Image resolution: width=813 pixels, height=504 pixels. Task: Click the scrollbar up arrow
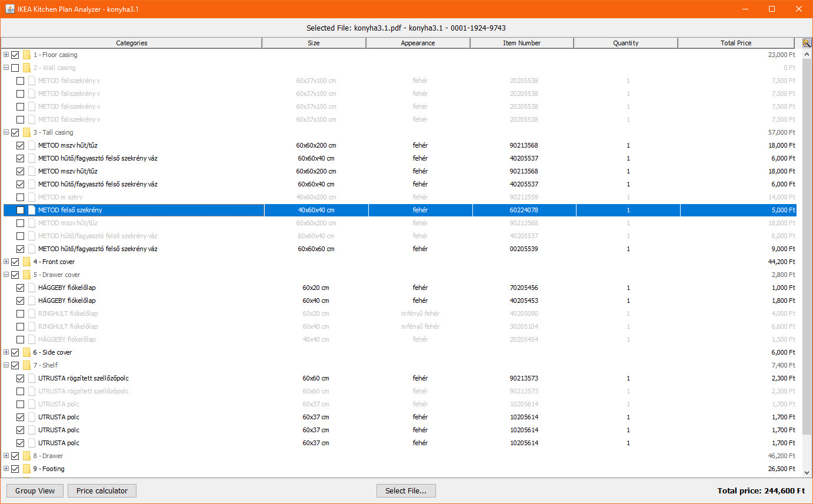(807, 53)
